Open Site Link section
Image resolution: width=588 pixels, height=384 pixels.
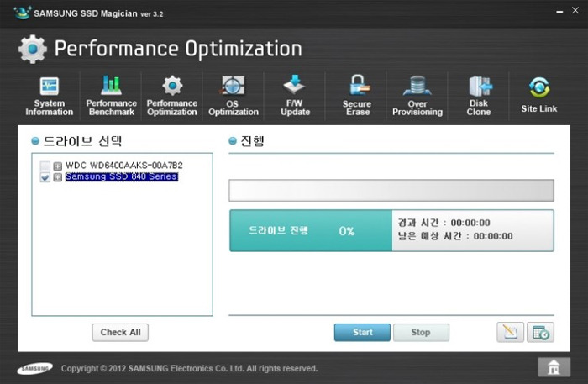[539, 95]
